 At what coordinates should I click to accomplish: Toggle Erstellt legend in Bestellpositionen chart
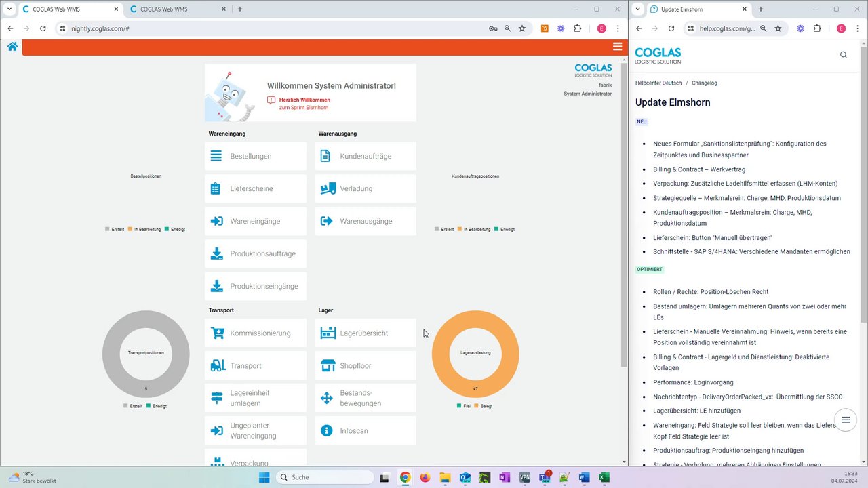pyautogui.click(x=115, y=230)
